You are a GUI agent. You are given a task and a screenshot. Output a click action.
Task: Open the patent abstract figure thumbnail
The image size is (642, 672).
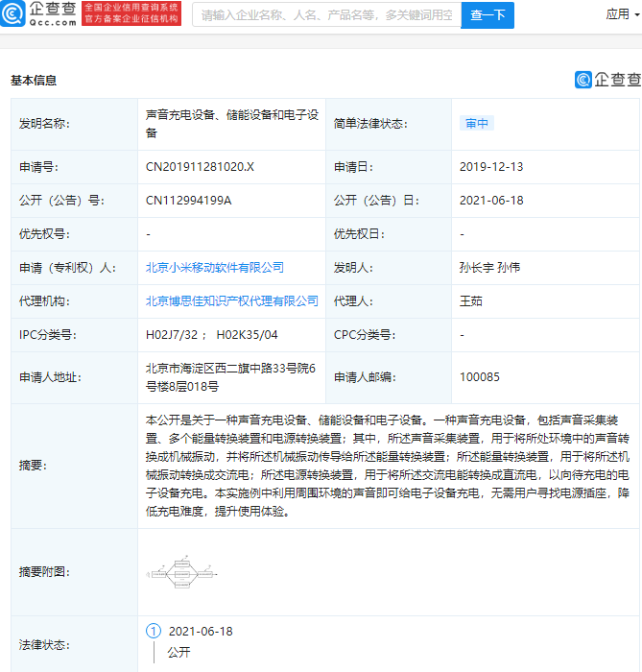pyautogui.click(x=181, y=572)
